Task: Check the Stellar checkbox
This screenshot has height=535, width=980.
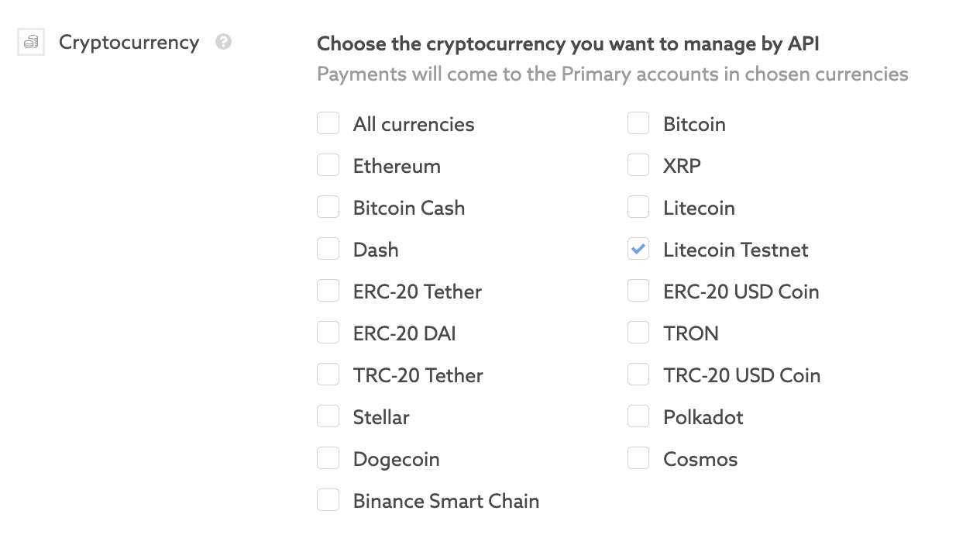Action: (x=328, y=416)
